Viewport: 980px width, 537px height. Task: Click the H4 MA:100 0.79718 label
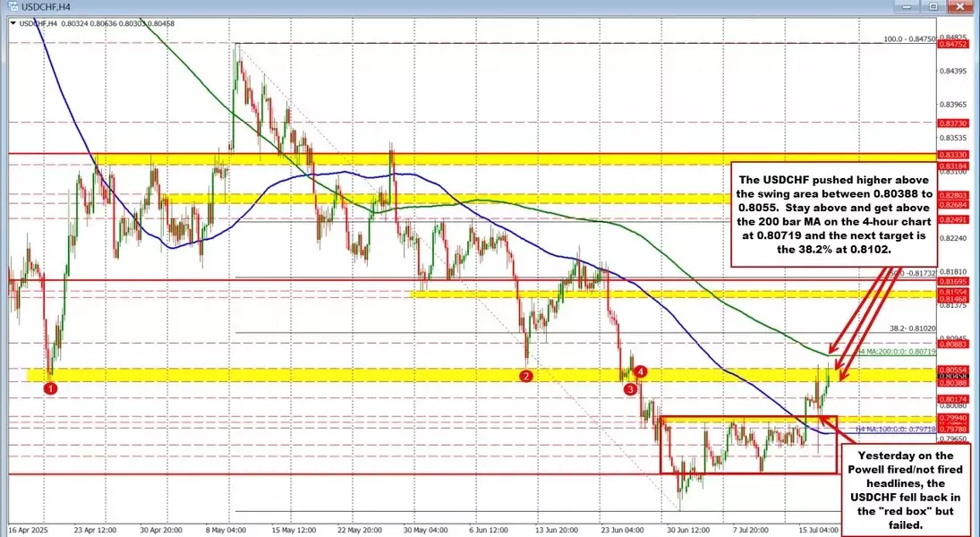tap(898, 430)
